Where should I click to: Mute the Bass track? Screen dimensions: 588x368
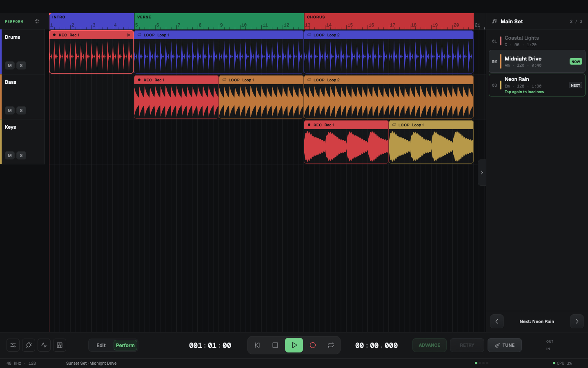point(10,110)
